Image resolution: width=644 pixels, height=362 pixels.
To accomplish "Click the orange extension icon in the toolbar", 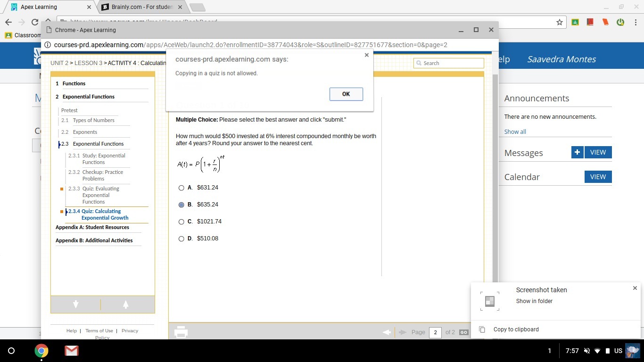I will (x=605, y=22).
